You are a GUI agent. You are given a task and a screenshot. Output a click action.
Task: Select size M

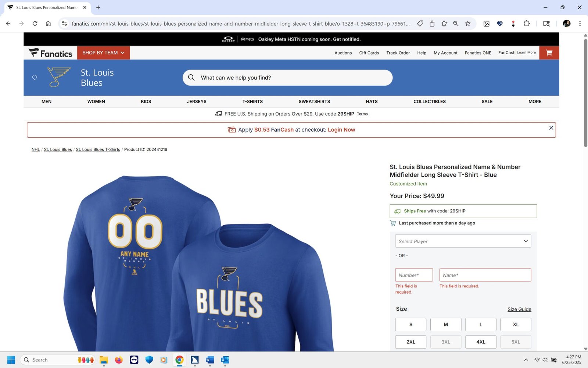(x=446, y=325)
